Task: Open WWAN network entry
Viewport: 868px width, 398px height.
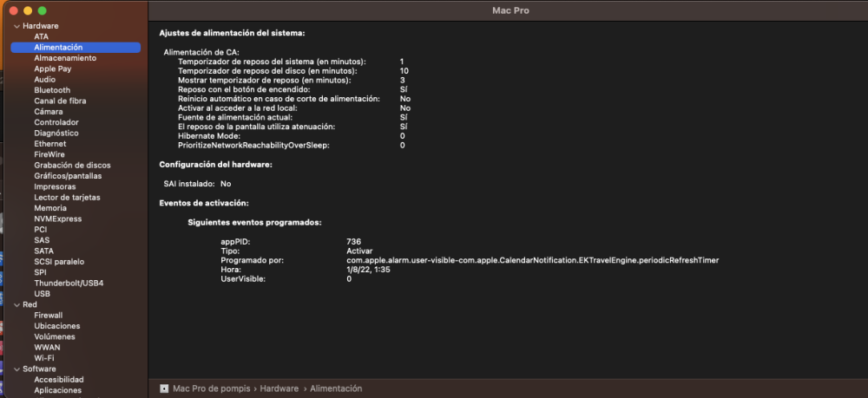Action: [x=47, y=348]
